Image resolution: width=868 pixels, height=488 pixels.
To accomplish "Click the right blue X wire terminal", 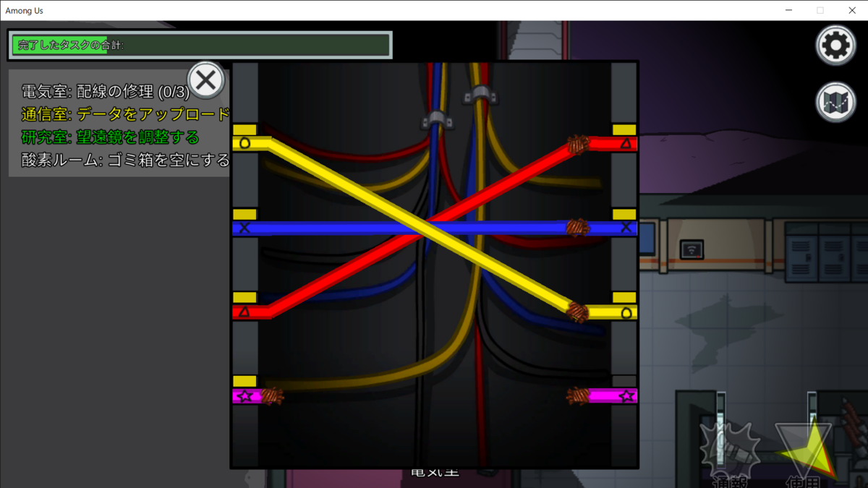I will point(613,228).
